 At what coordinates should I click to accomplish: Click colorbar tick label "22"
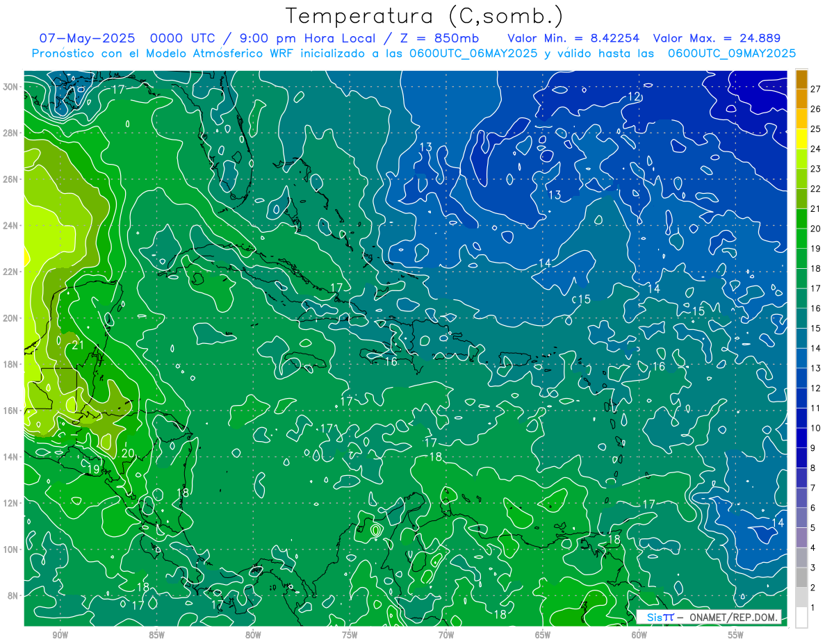pyautogui.click(x=816, y=189)
